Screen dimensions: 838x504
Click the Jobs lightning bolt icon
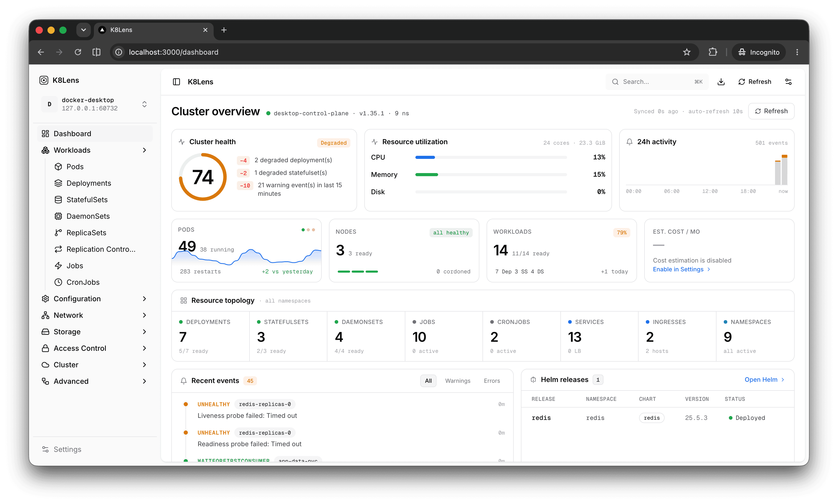58,266
